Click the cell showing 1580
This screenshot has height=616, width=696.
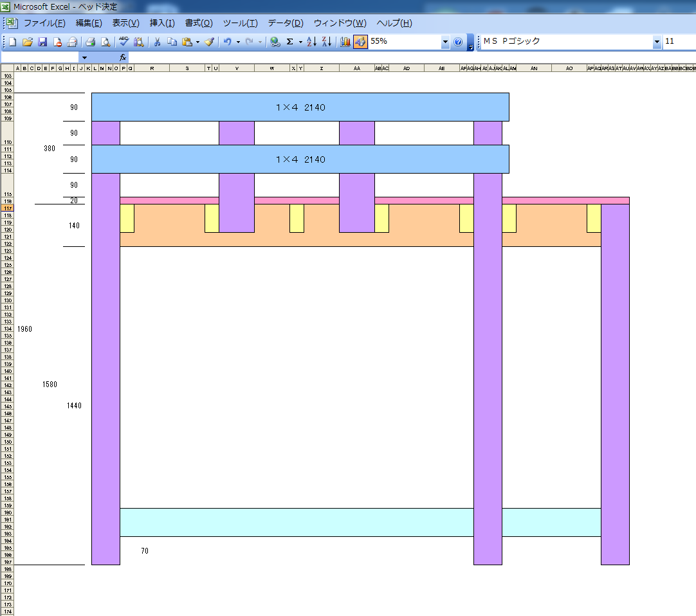[x=50, y=385]
